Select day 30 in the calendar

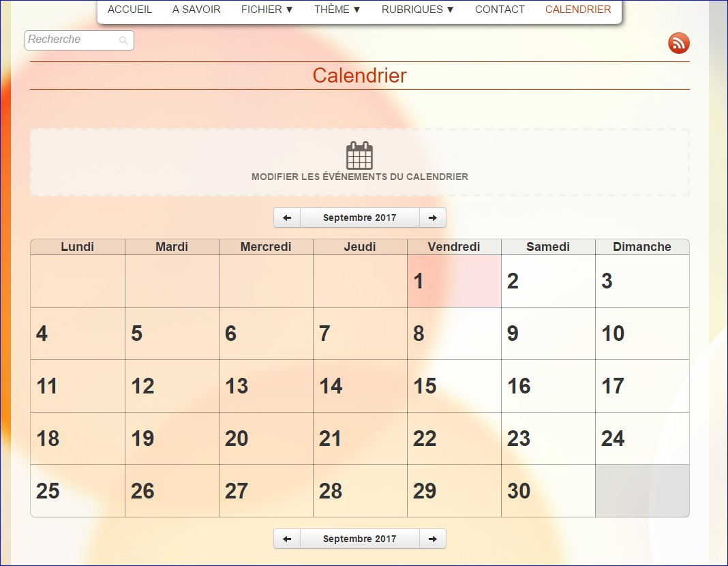[x=548, y=491]
